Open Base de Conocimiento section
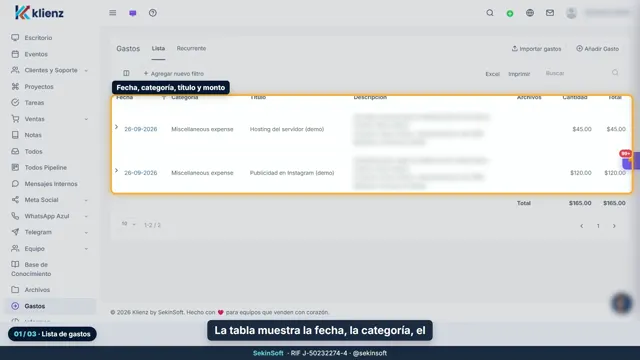Screen dimensions: 640x360 tap(31, 269)
